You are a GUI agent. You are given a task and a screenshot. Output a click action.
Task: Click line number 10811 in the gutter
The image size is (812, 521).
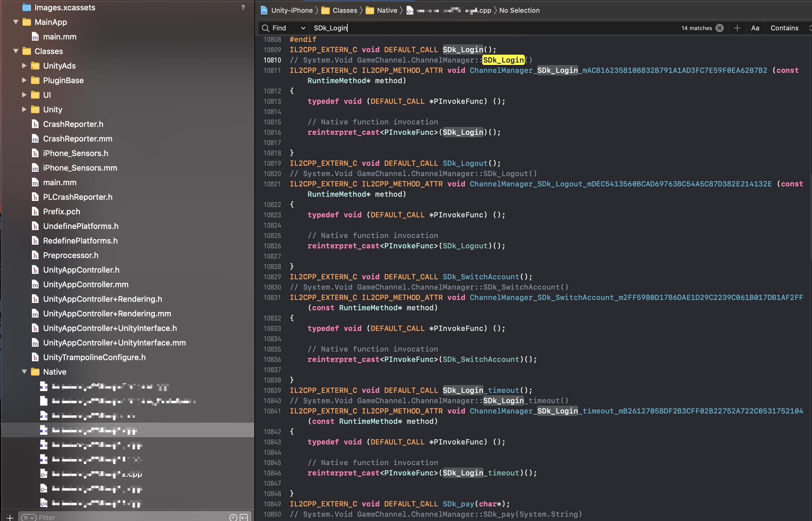pyautogui.click(x=272, y=70)
